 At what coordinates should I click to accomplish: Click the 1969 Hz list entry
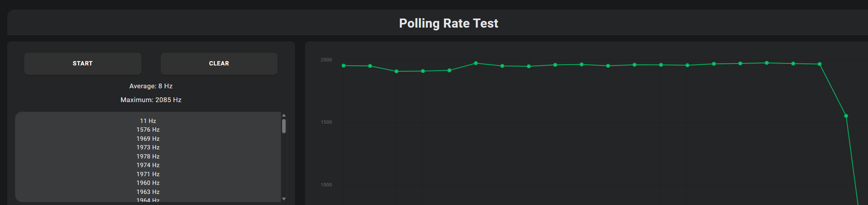pos(148,139)
